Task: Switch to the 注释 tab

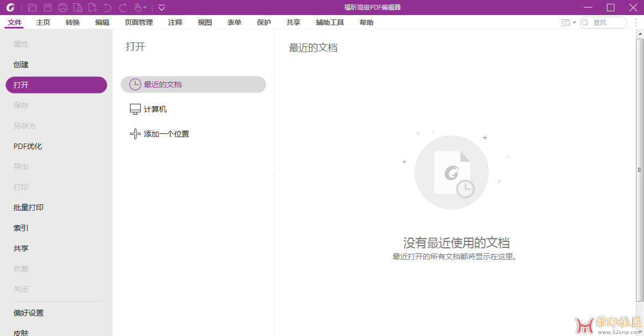Action: tap(175, 22)
